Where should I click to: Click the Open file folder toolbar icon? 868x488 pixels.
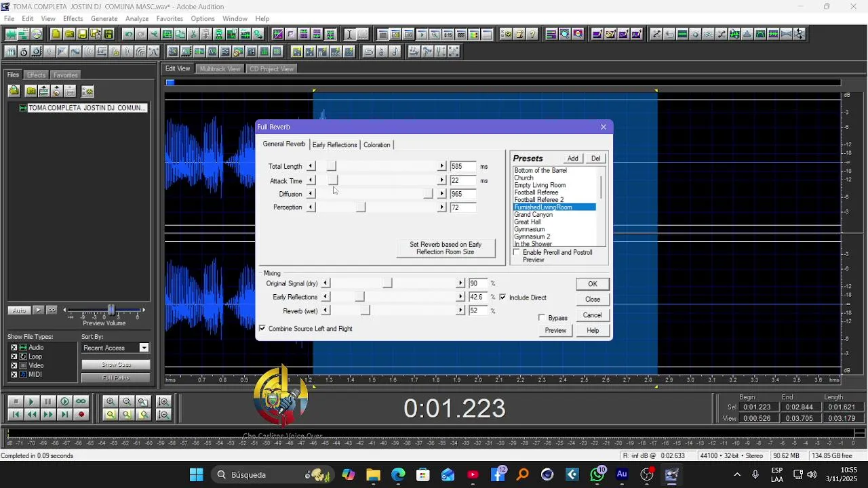(69, 34)
